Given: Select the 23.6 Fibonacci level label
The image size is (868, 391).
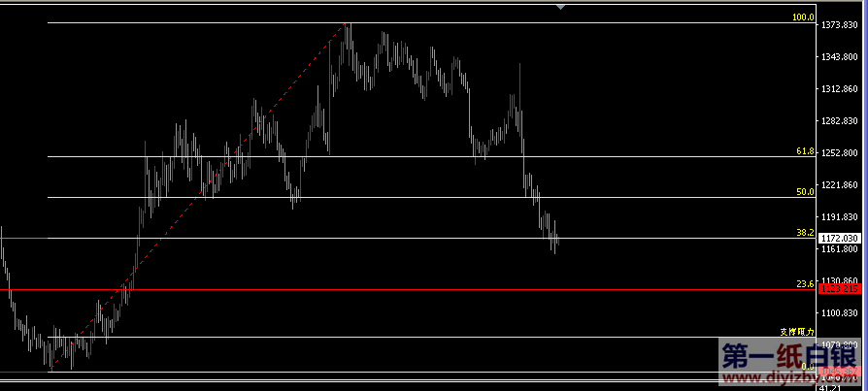Looking at the screenshot, I should coord(804,284).
